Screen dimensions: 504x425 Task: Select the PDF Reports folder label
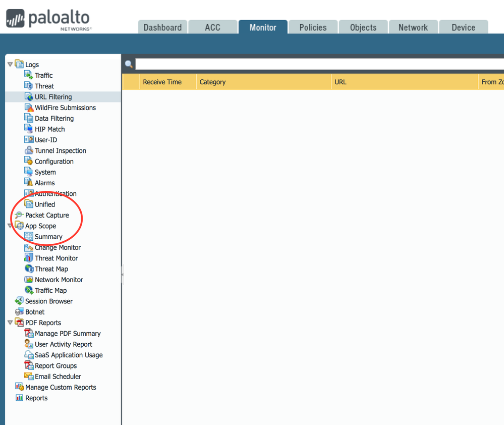pos(43,323)
